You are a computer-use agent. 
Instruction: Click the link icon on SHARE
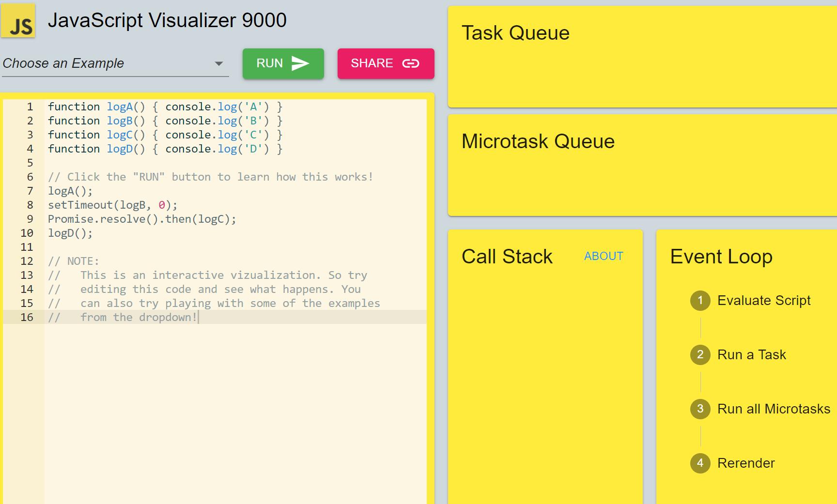point(410,63)
